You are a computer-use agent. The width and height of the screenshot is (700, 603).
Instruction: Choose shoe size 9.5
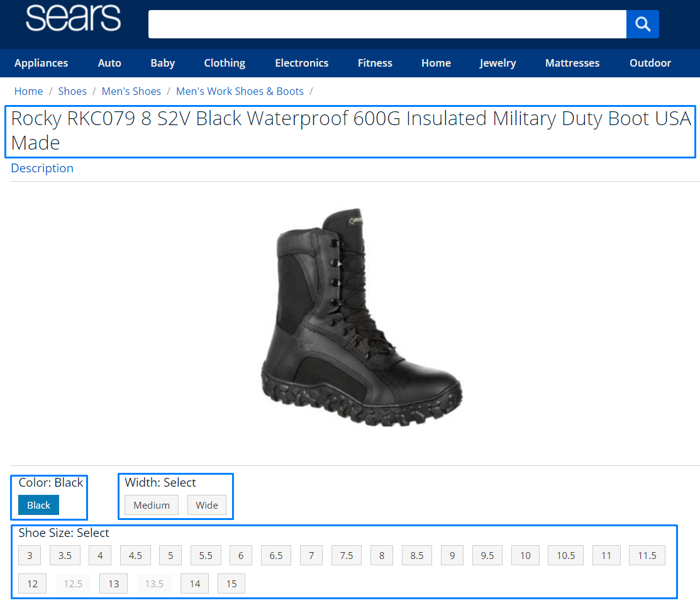coord(487,556)
